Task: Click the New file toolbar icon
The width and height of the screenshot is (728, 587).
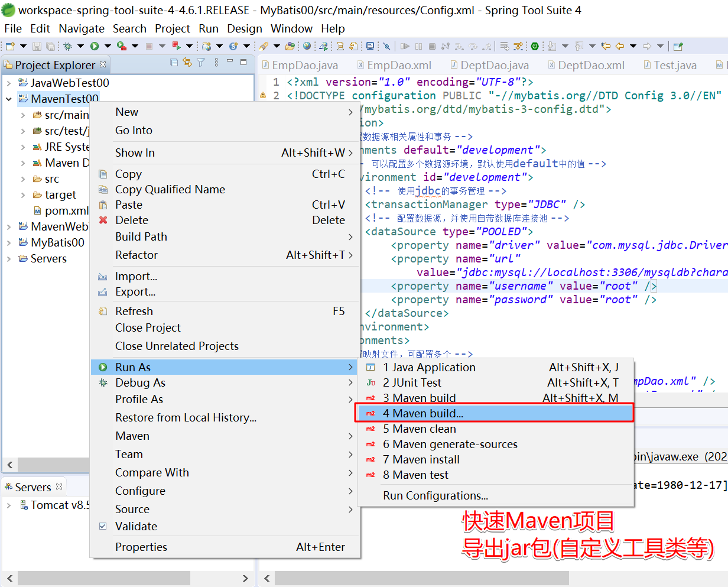Action: (x=10, y=46)
